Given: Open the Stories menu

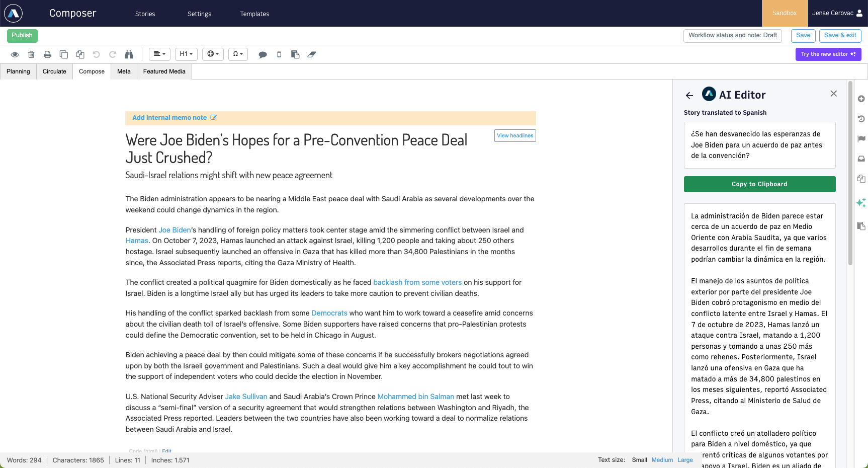Looking at the screenshot, I should coord(145,14).
